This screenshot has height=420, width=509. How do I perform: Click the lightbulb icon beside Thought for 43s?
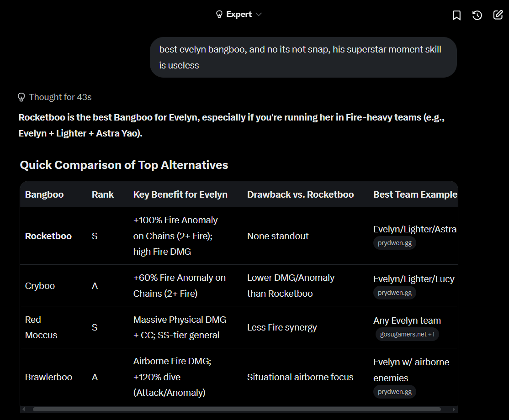point(21,97)
